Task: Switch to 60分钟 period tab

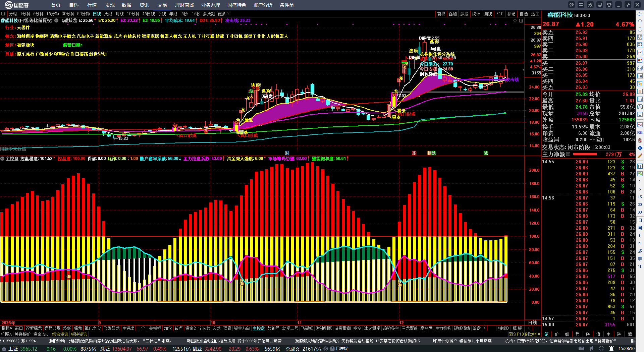Action: (84, 14)
